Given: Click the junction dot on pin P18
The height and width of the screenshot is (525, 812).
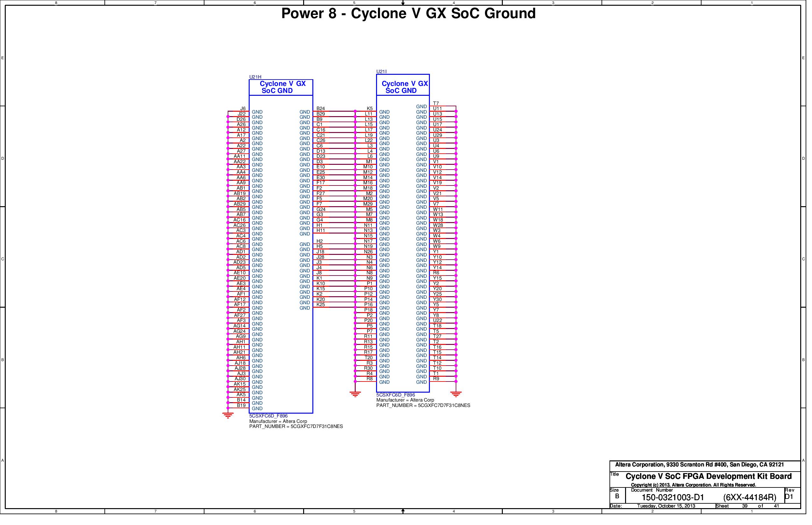Looking at the screenshot, I should (355, 313).
